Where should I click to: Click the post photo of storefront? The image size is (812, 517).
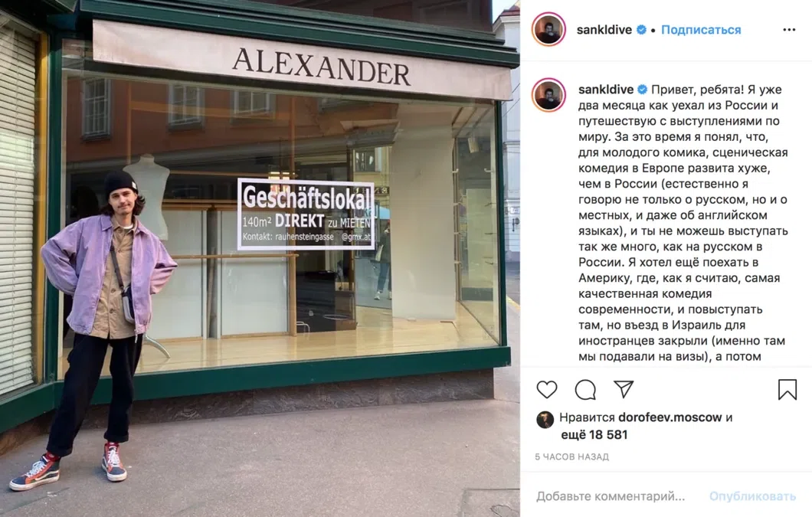click(x=260, y=259)
